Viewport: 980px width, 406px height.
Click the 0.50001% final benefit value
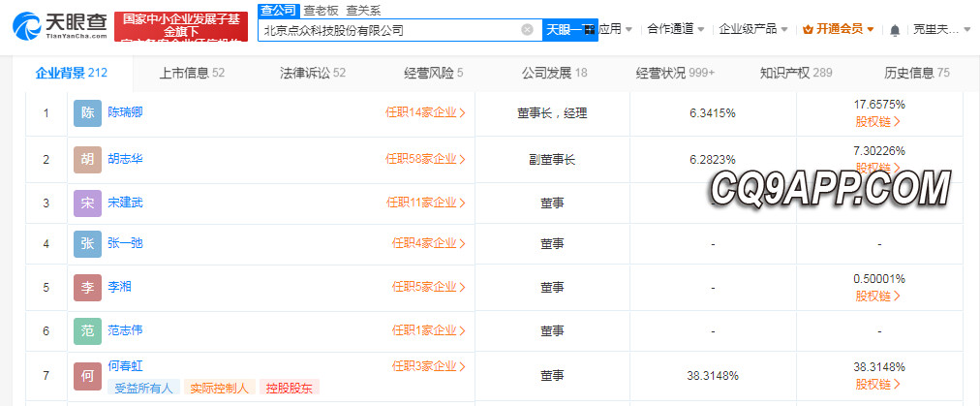point(879,279)
